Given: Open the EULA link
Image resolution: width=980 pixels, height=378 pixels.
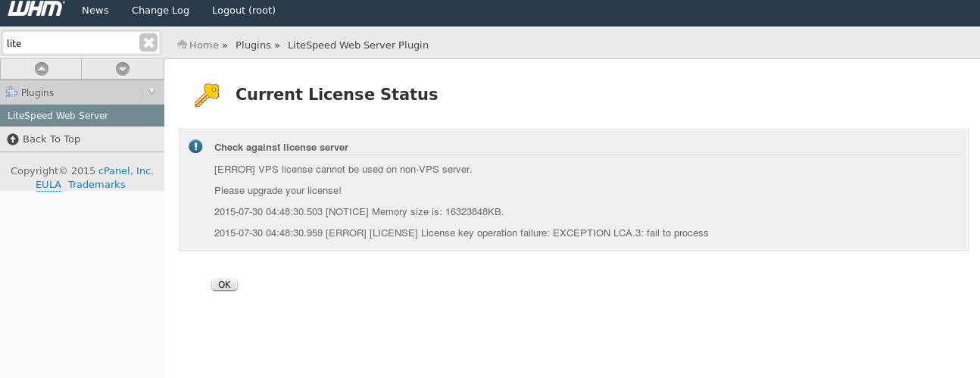Looking at the screenshot, I should point(48,185).
